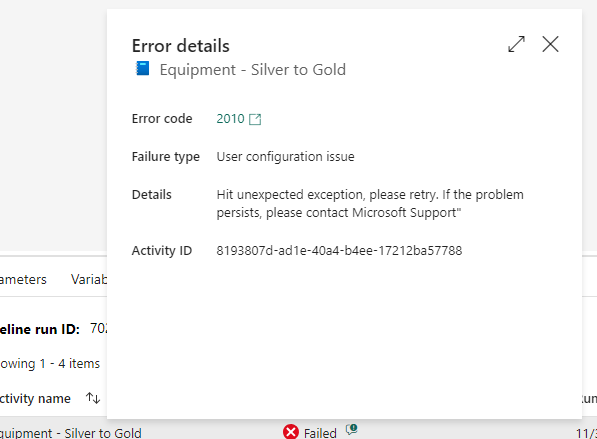Click the Failed status text

pos(320,433)
